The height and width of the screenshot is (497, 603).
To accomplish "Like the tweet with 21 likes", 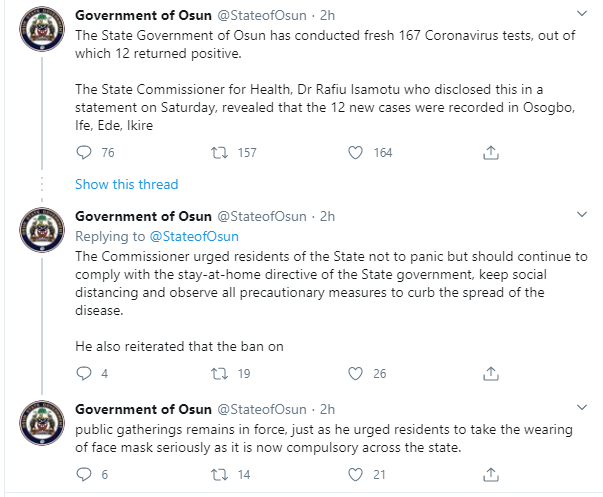I will (x=355, y=474).
